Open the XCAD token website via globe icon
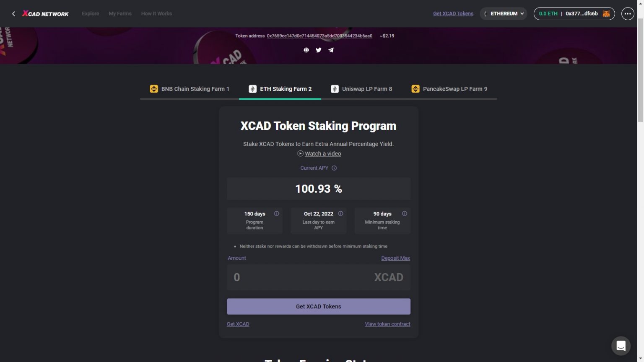The height and width of the screenshot is (362, 644). [306, 50]
